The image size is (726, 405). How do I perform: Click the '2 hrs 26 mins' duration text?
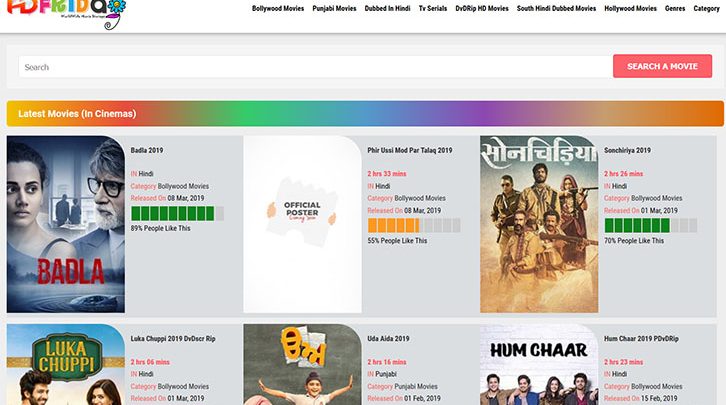point(623,174)
